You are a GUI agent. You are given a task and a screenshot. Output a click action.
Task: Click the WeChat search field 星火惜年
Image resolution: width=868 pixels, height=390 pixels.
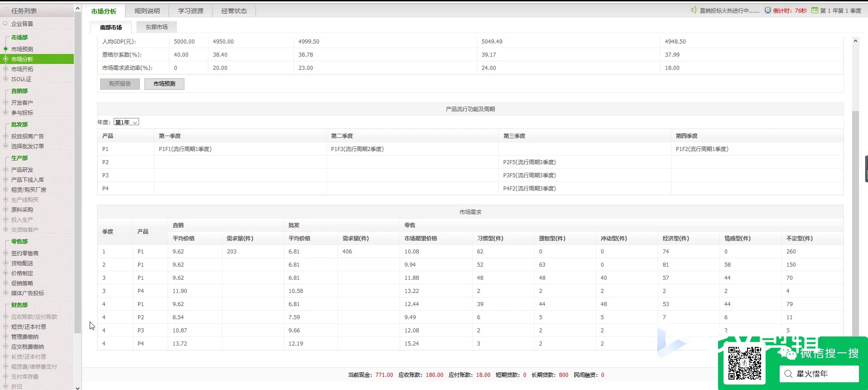(819, 374)
